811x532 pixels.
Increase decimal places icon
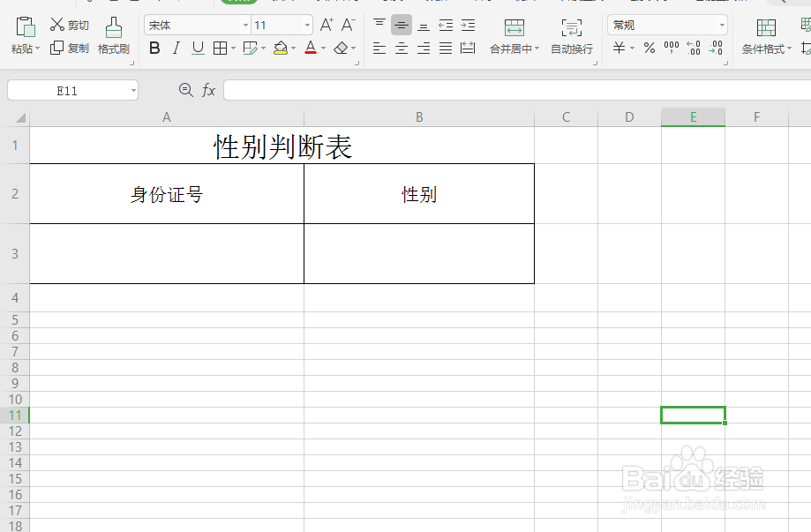coord(694,48)
